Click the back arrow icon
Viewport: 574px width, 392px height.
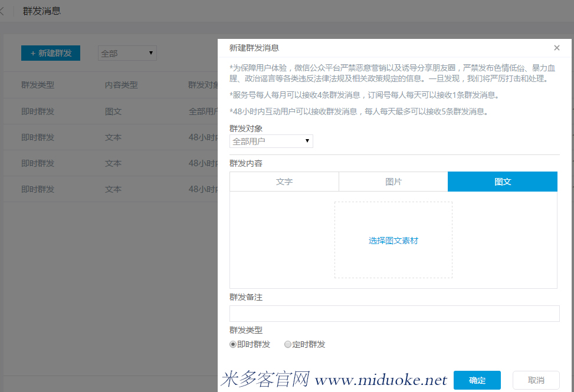pyautogui.click(x=2, y=11)
